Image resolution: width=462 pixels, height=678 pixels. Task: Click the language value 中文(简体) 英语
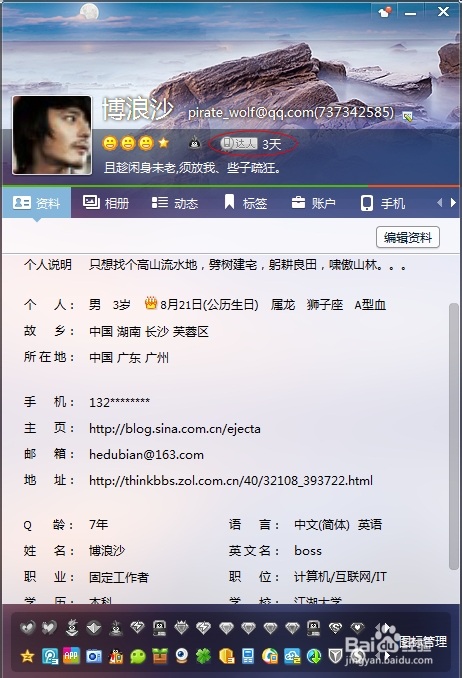point(338,524)
